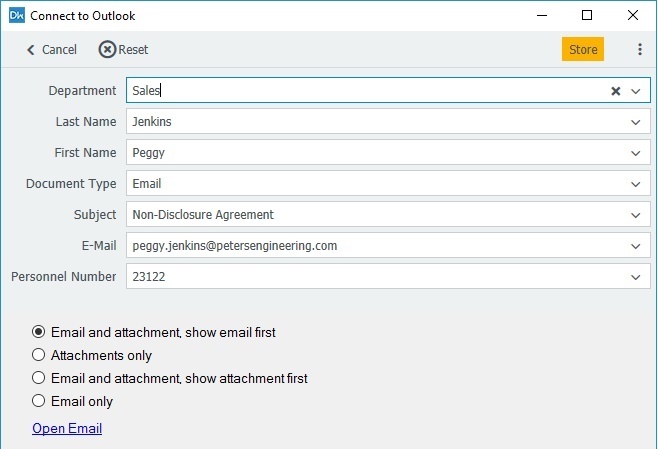The height and width of the screenshot is (449, 658).
Task: Clear the Department field with the X icon
Action: (616, 91)
